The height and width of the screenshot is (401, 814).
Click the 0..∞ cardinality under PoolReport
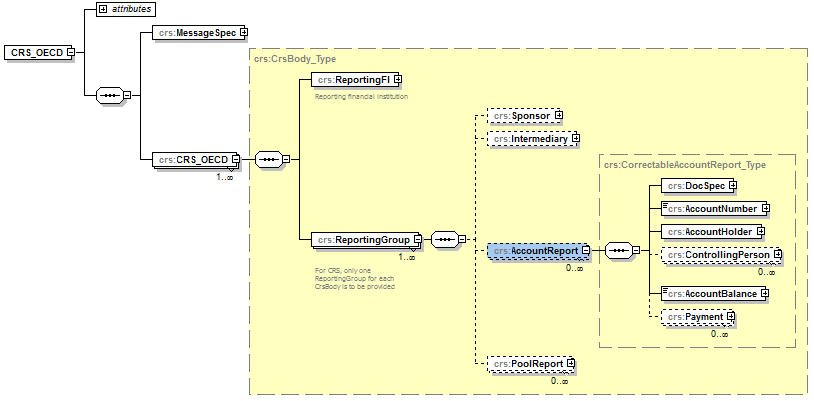560,381
